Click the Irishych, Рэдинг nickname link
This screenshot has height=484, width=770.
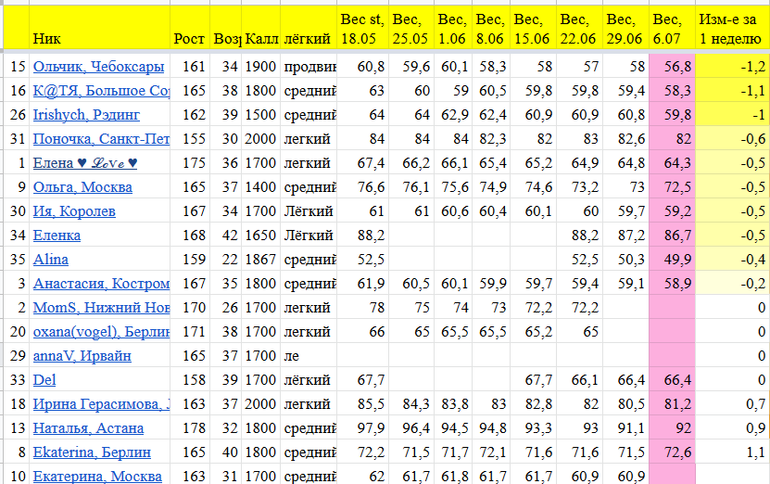(x=86, y=115)
